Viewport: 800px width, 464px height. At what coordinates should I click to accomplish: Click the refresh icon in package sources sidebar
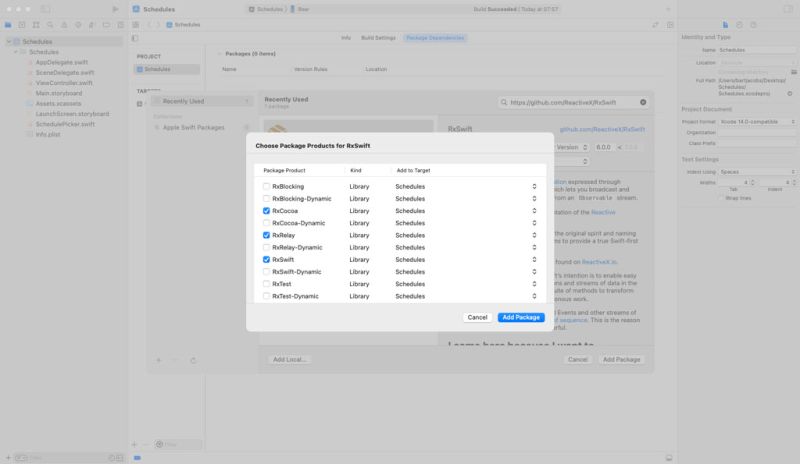[193, 360]
